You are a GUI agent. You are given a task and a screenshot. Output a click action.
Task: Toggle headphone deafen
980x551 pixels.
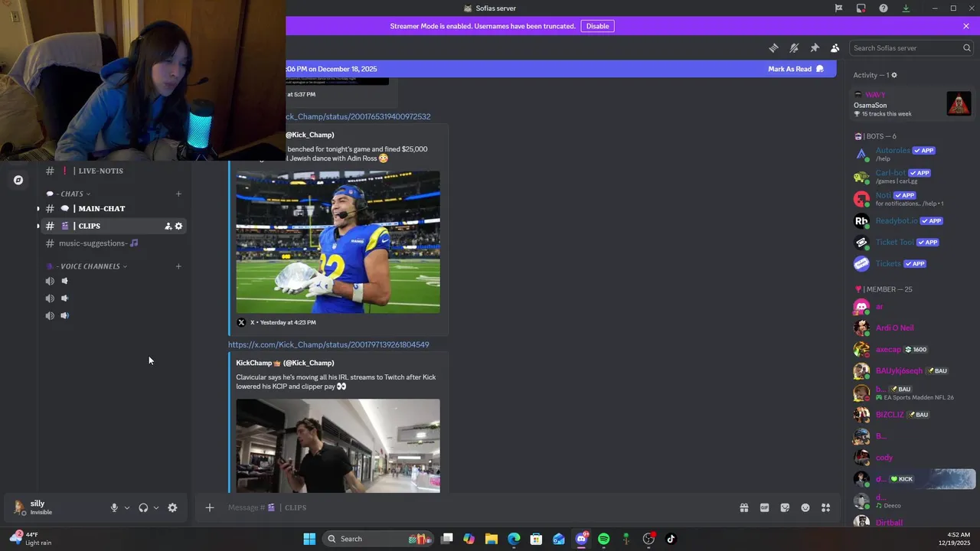coord(143,507)
